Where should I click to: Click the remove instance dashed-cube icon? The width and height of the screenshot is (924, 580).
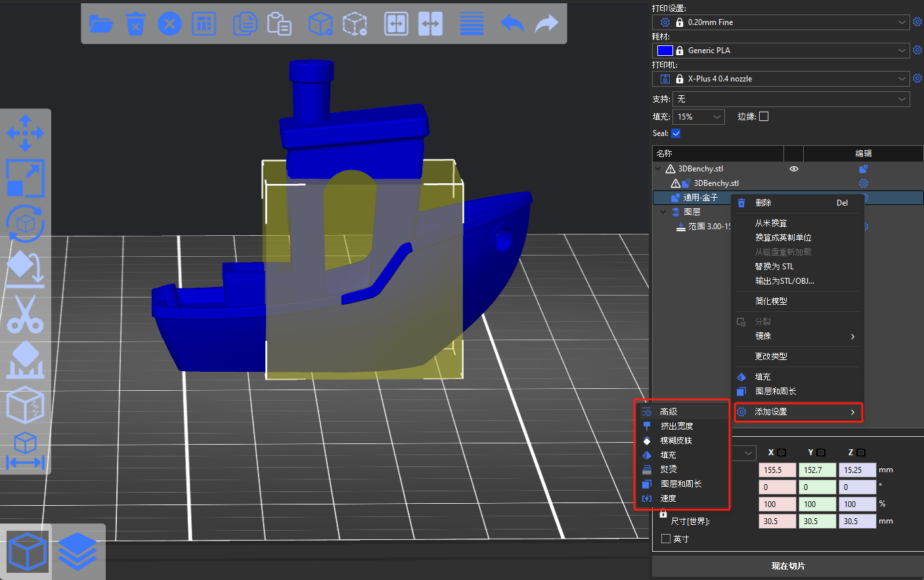click(x=355, y=24)
